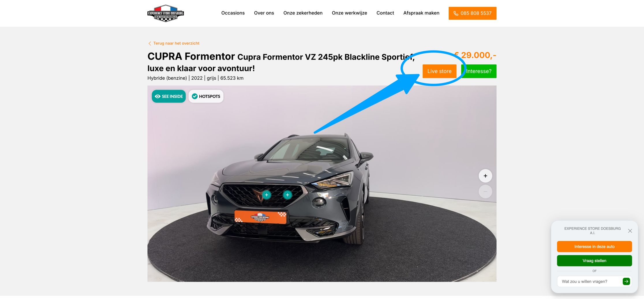Close the A.I. chat widget
The image size is (644, 299).
point(630,231)
